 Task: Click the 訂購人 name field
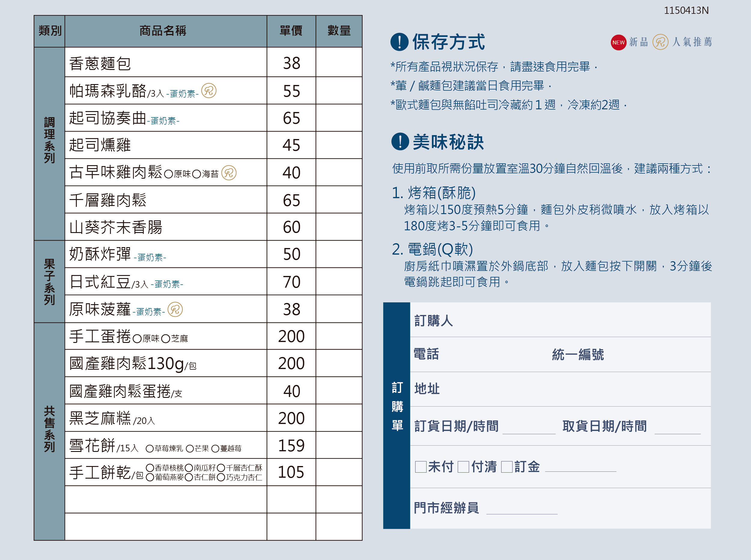pos(561,320)
